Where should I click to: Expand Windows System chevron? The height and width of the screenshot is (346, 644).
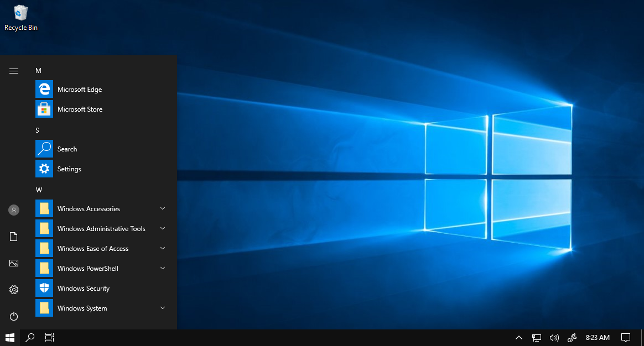[163, 308]
